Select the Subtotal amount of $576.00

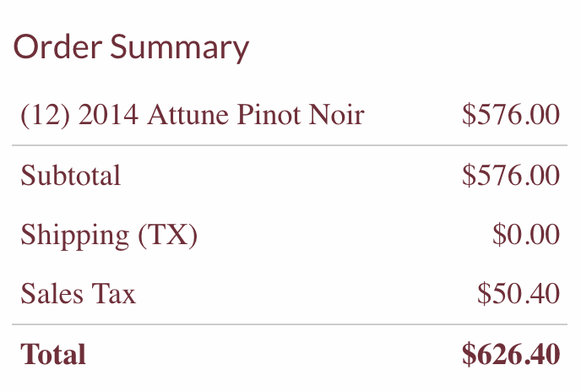tap(510, 176)
